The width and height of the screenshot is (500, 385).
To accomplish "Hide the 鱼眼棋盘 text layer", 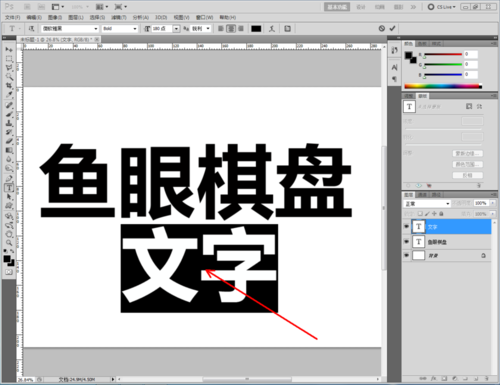I will (406, 241).
